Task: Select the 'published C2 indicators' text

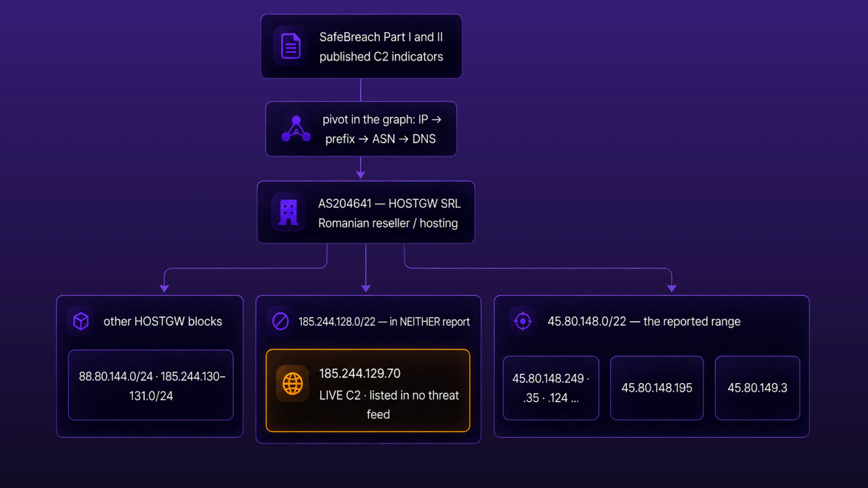Action: 381,56
